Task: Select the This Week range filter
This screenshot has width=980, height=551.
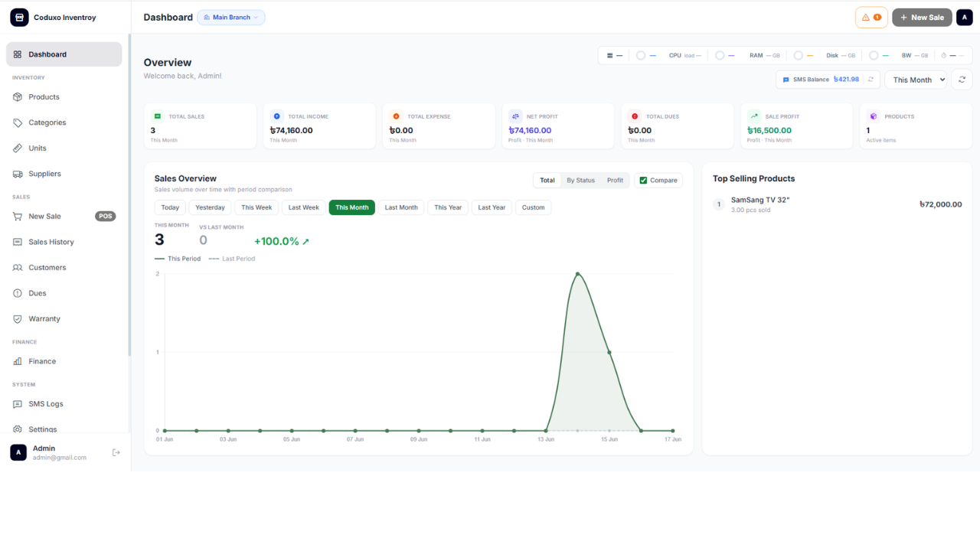Action: 256,207
